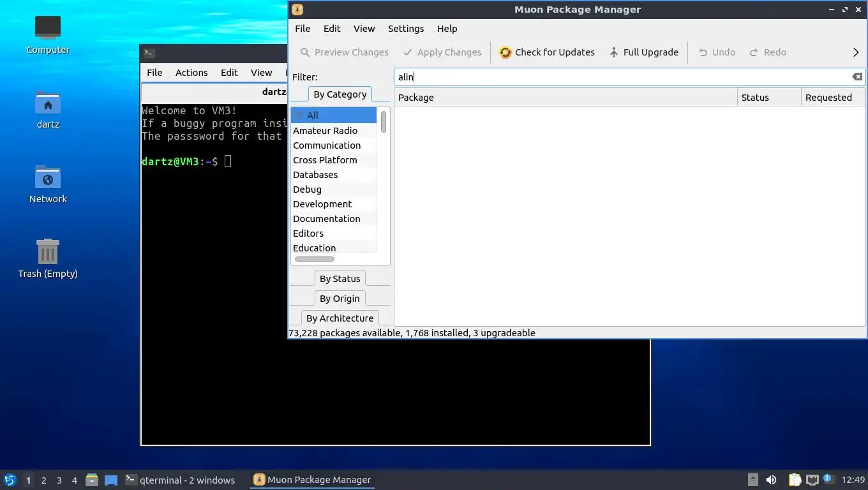The width and height of the screenshot is (868, 490).
Task: Switch to virtual desktop 3
Action: pos(59,480)
